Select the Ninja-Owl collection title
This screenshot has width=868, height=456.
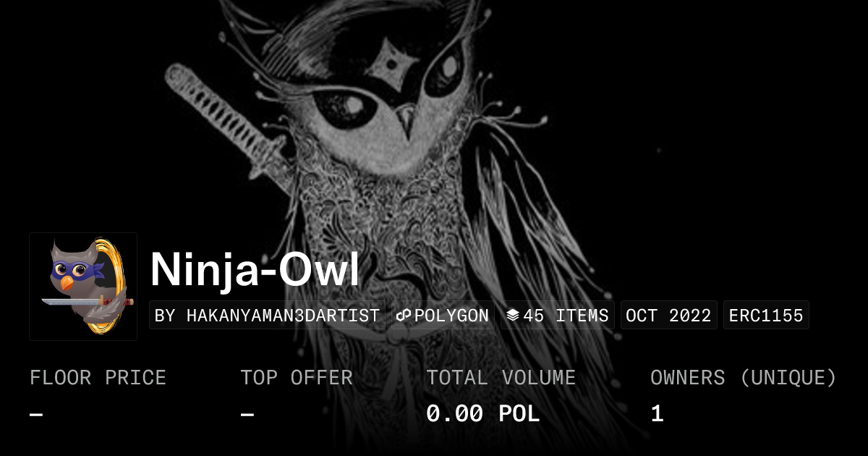255,270
